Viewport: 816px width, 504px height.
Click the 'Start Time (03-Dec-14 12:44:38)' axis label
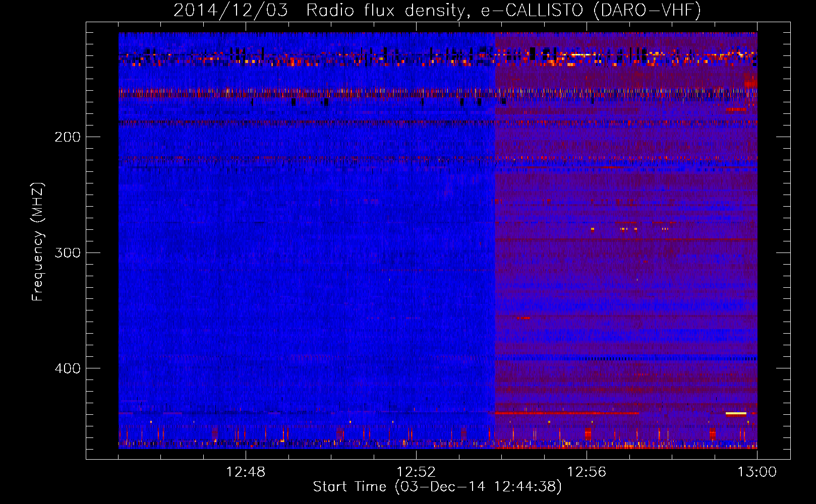[x=437, y=487]
